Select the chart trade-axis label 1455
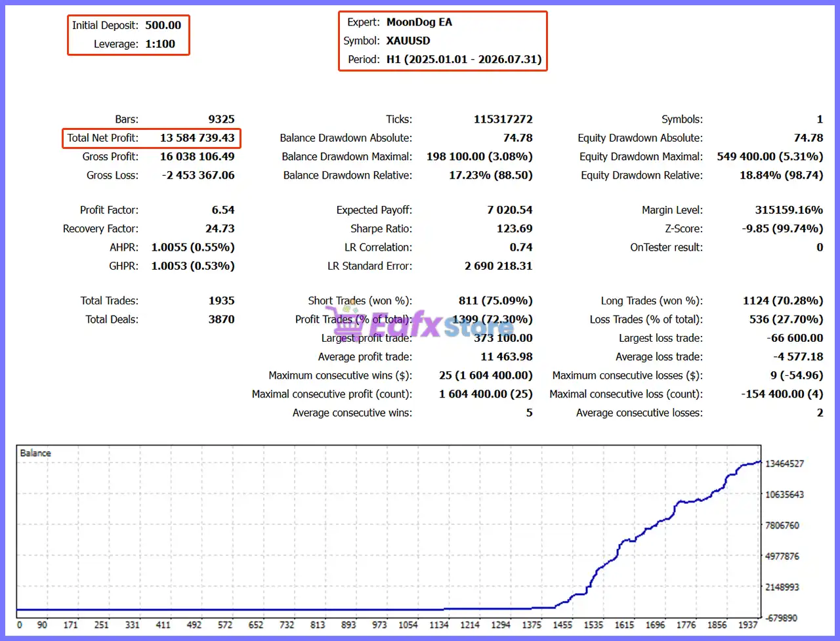This screenshot has height=641, width=840. [562, 625]
